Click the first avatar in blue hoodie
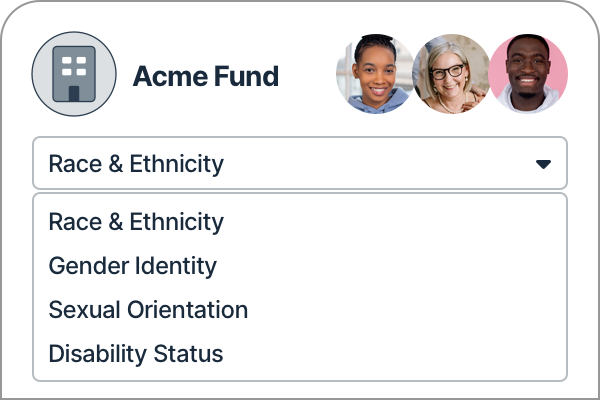600x400 pixels. (374, 75)
